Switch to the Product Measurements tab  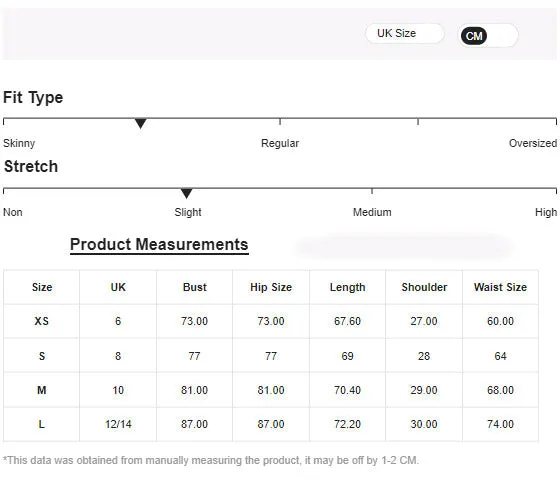pyautogui.click(x=159, y=245)
